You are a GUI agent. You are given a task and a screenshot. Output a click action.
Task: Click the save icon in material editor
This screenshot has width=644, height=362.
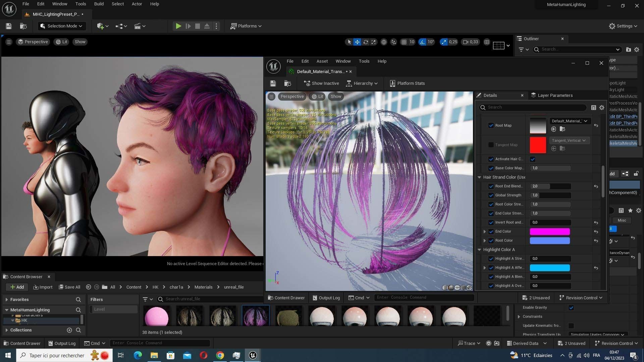[x=273, y=83]
